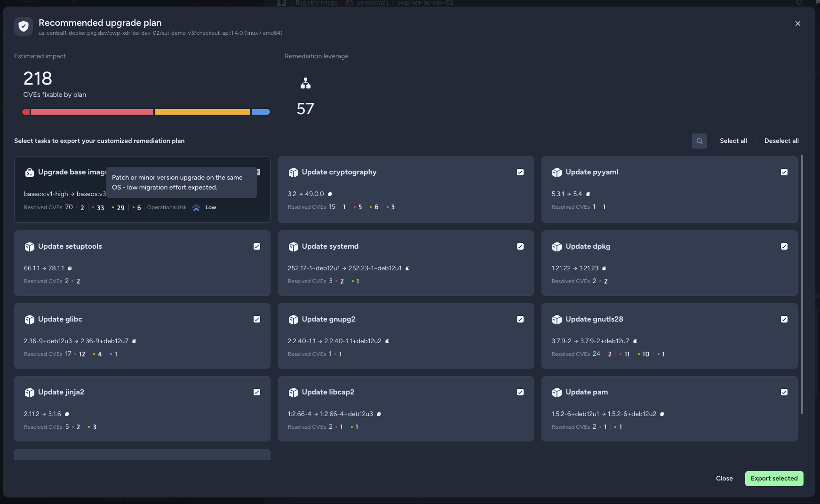This screenshot has height=504, width=820.
Task: Click the Upgrade base image icon
Action: coord(30,173)
